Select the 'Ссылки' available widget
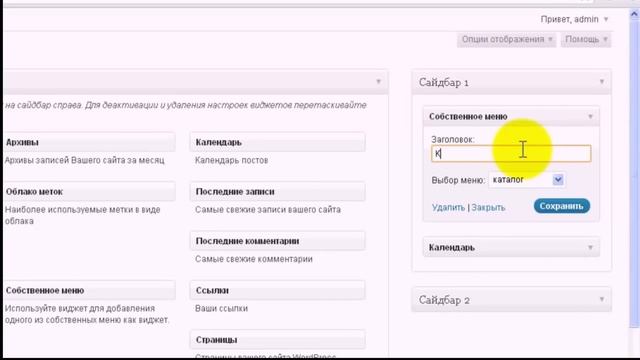 (278, 290)
